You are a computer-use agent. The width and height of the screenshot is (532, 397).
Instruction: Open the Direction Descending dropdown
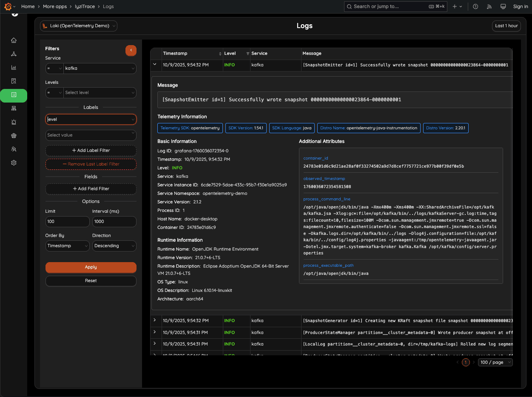[x=114, y=246]
